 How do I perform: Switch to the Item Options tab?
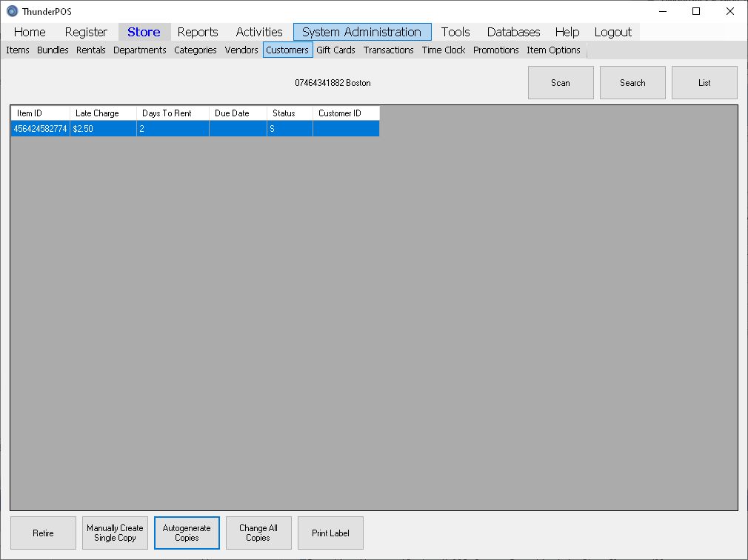coord(553,50)
